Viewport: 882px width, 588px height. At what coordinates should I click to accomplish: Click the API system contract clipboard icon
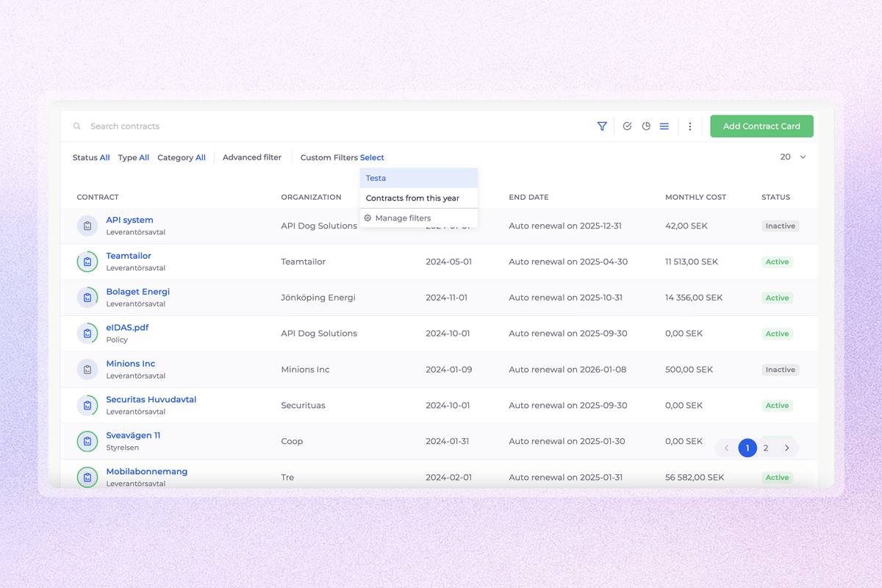[x=87, y=226]
